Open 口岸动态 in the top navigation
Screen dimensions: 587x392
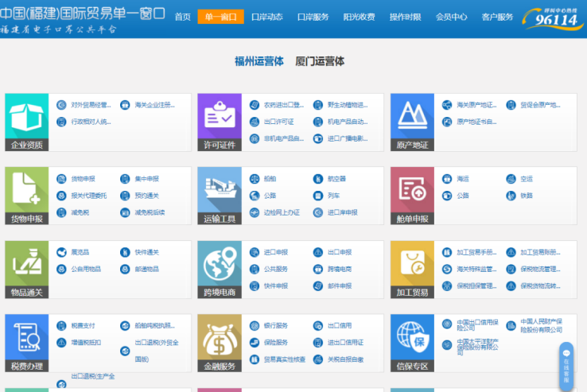coord(266,17)
